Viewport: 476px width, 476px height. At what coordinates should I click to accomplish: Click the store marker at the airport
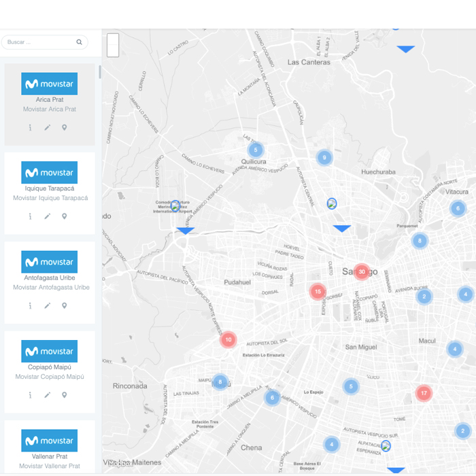175,206
